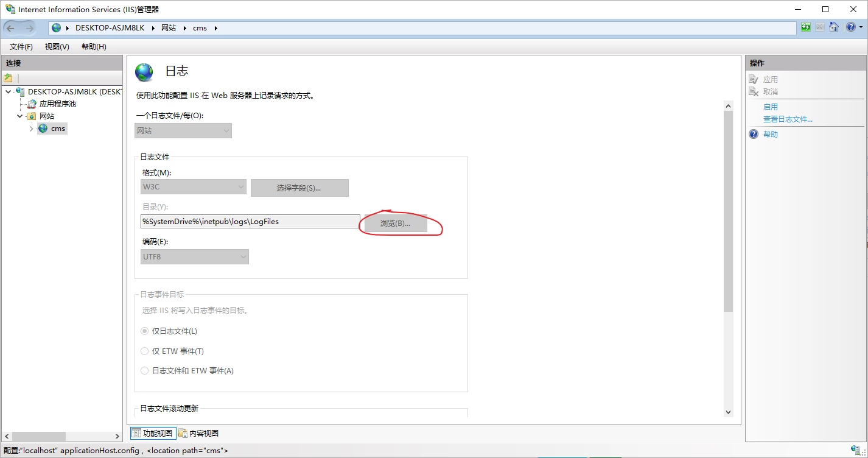Select 日志文件和 ETW 事件(A) radio button
This screenshot has width=868, height=458.
click(144, 370)
